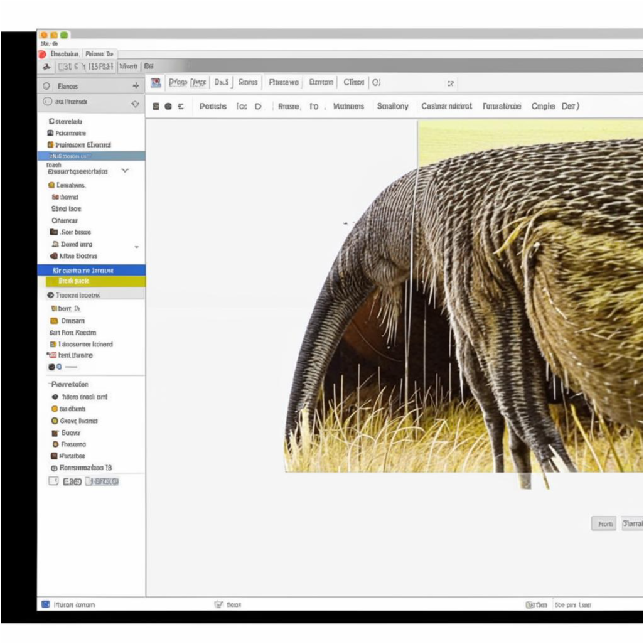Expand the chevron beside Essuerbqseeicrlajas
The width and height of the screenshot is (644, 644).
click(125, 171)
